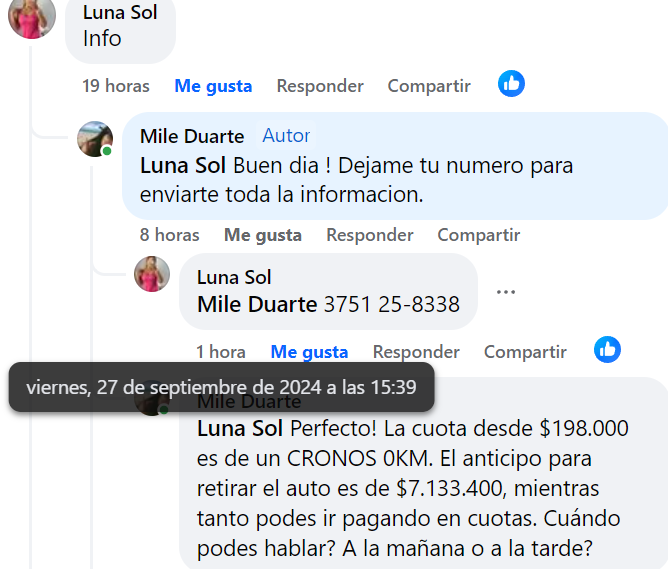Open Luna Sol's avatar beside phone number reply

[152, 274]
